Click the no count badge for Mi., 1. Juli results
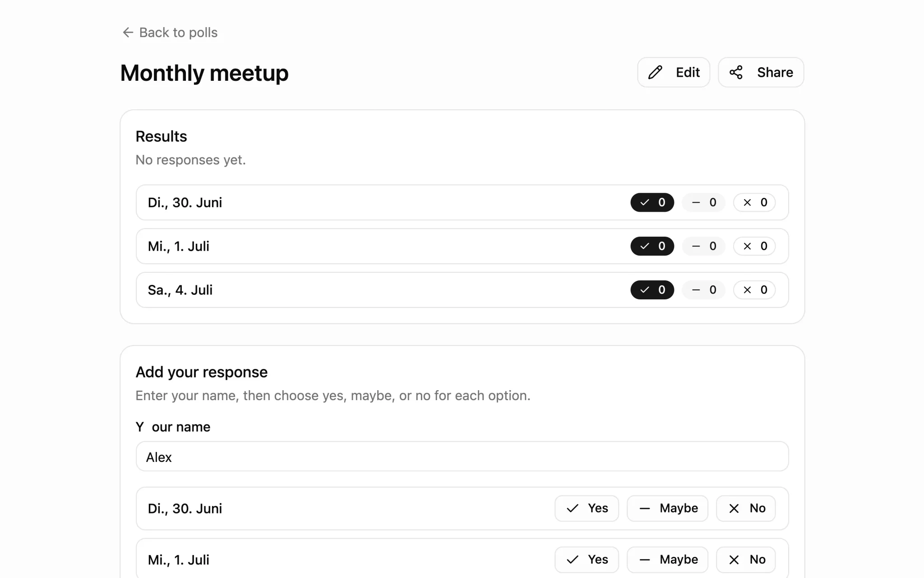The width and height of the screenshot is (924, 578). tap(755, 246)
